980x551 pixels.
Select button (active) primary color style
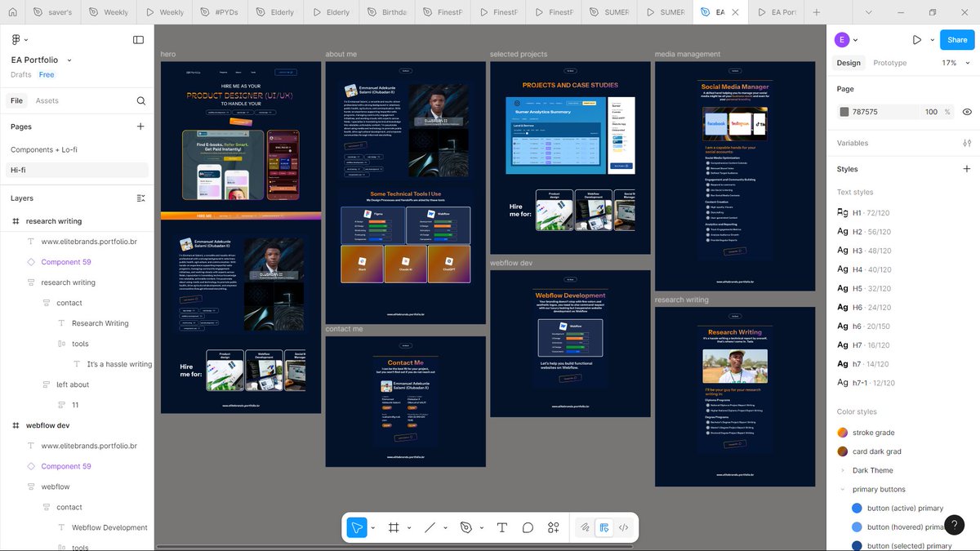(898, 508)
